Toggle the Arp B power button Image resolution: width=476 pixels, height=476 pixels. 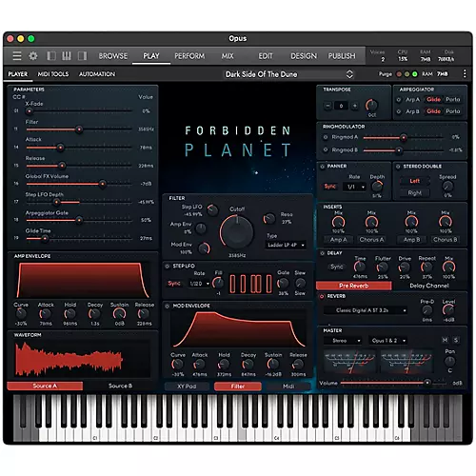pyautogui.click(x=399, y=111)
